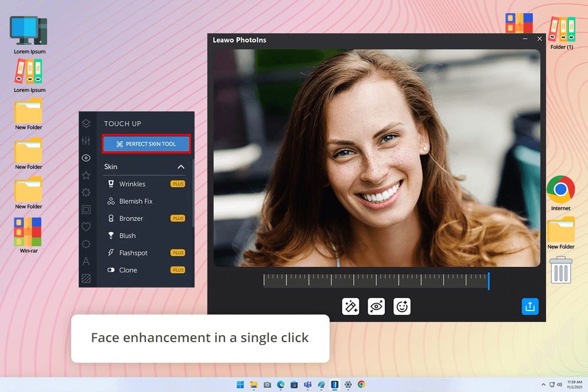This screenshot has width=588, height=392.
Task: Click the smiley face enhance button
Action: point(402,306)
